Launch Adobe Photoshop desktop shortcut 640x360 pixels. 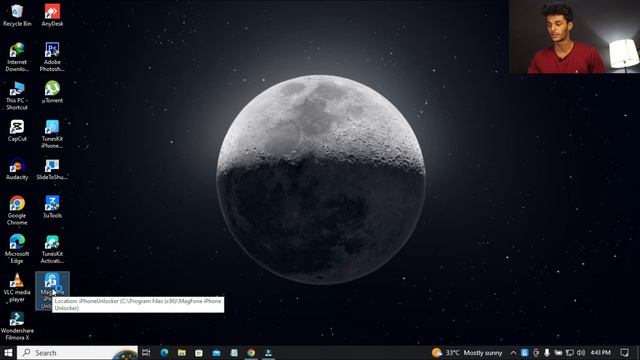52,57
